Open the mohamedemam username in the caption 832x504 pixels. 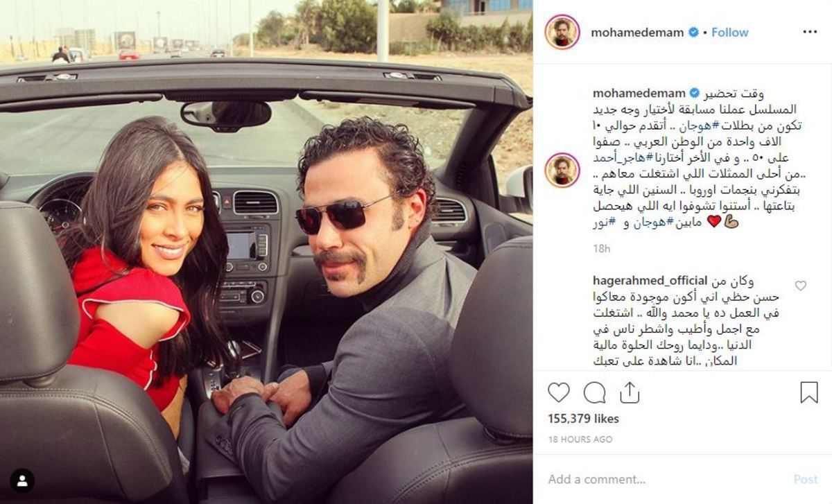tap(638, 94)
